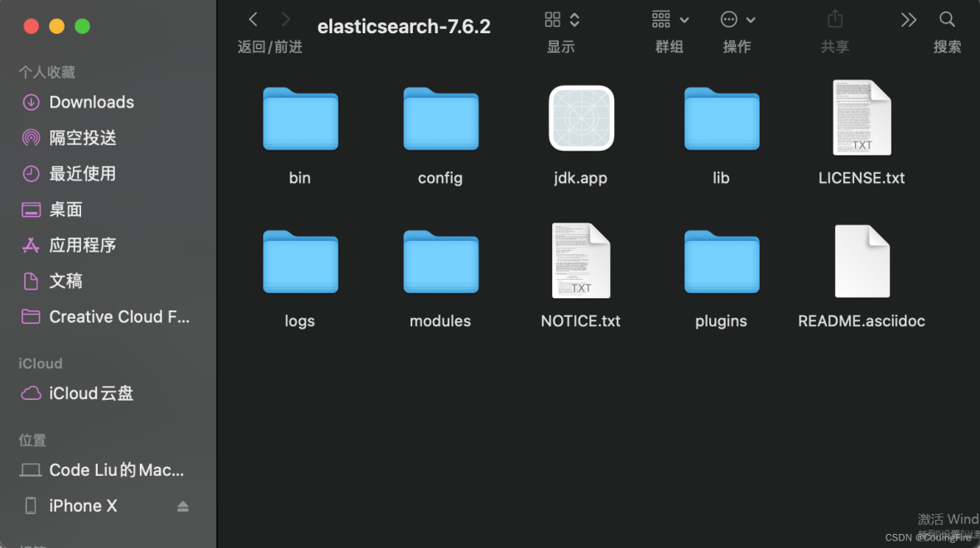The width and height of the screenshot is (980, 548).
Task: Open the 显示 view options dropdown
Action: 560,18
